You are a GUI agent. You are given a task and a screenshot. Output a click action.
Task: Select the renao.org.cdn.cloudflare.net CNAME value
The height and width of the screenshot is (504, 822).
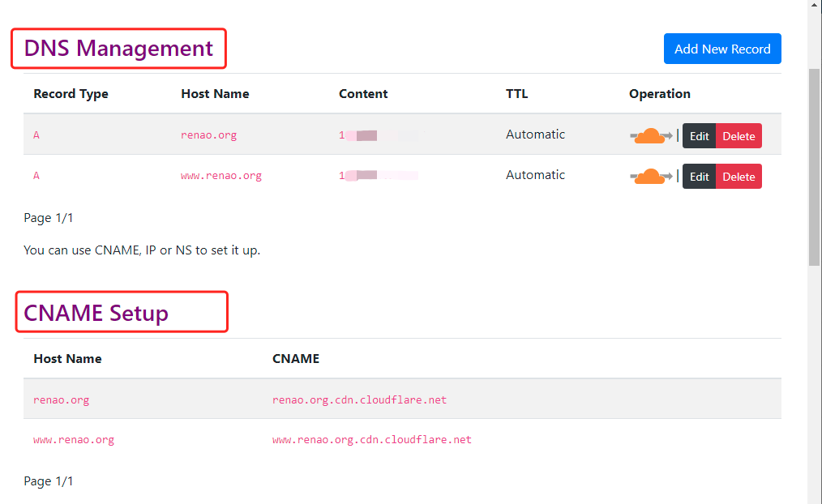[359, 399]
